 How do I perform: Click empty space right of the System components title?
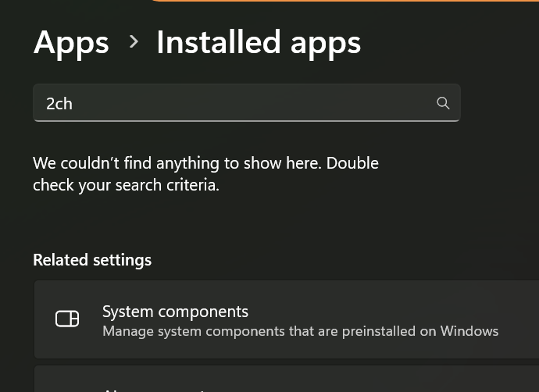click(x=391, y=312)
